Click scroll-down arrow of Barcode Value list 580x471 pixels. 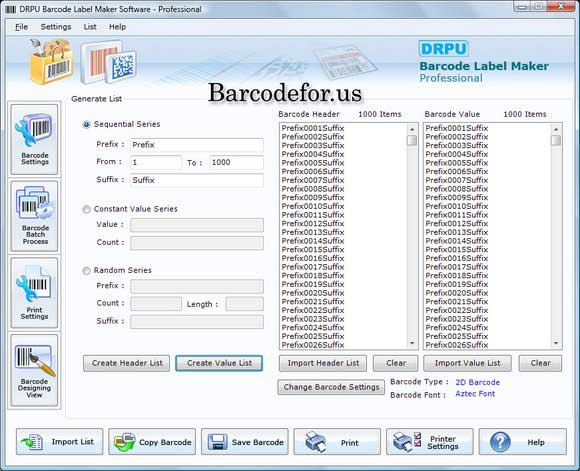[x=556, y=343]
